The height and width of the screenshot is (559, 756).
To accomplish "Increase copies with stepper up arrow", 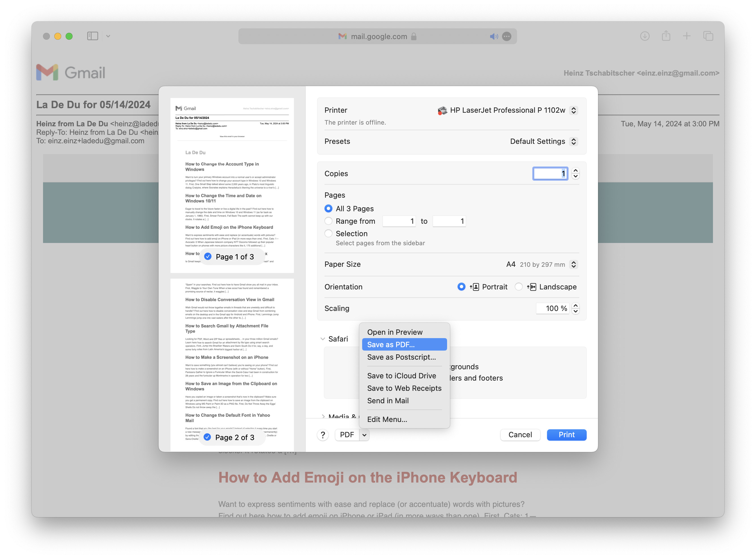I will click(575, 170).
